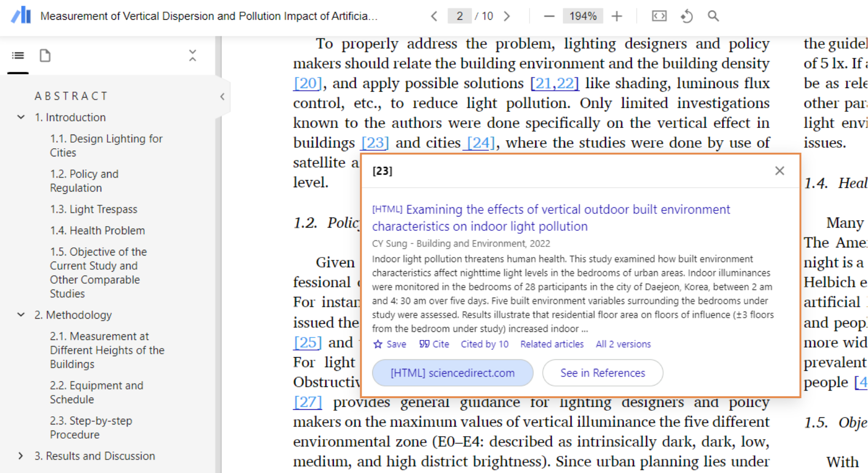
Task: Open the Cited by 10 list
Action: [484, 344]
